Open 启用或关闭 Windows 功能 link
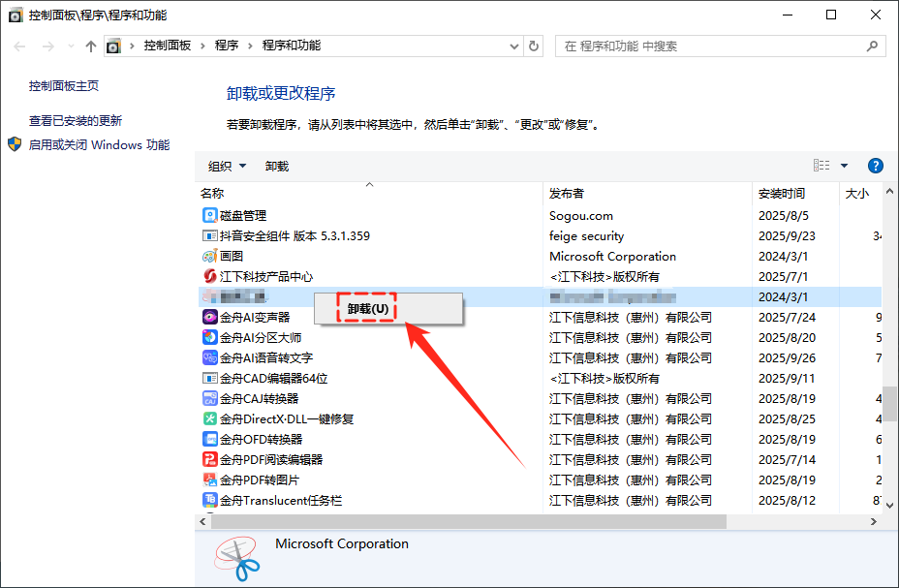The height and width of the screenshot is (588, 899). 99,145
